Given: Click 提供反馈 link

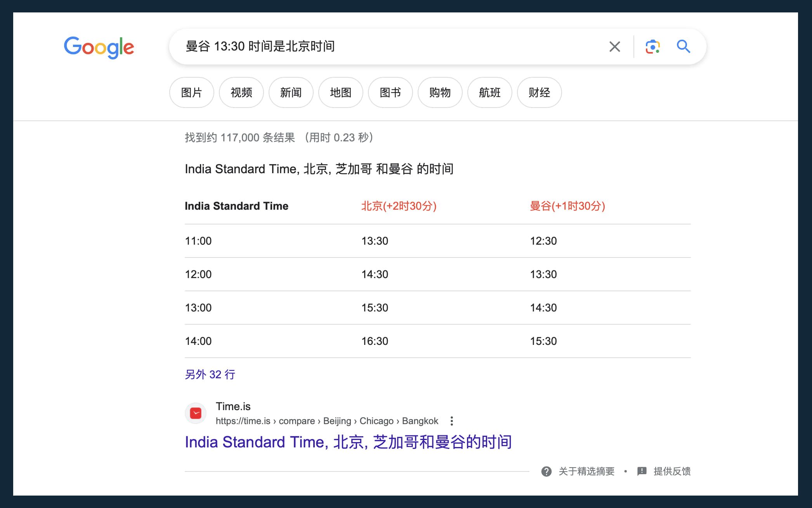Looking at the screenshot, I should coord(672,471).
